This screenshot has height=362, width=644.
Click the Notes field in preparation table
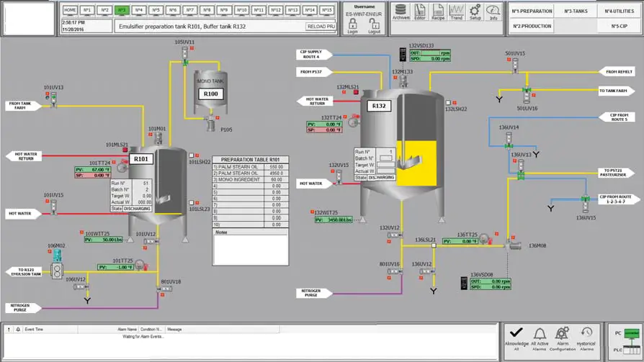[x=251, y=248]
